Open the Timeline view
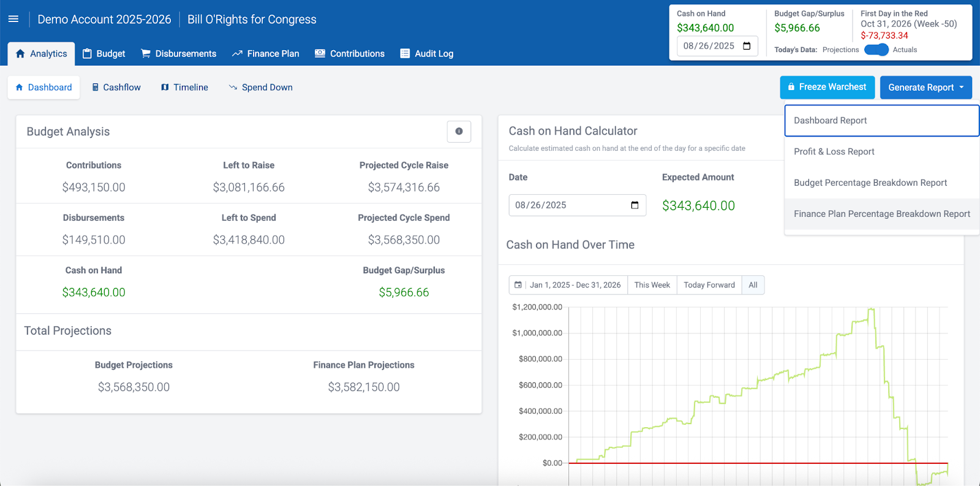Viewport: 980px width, 486px height. tap(185, 87)
